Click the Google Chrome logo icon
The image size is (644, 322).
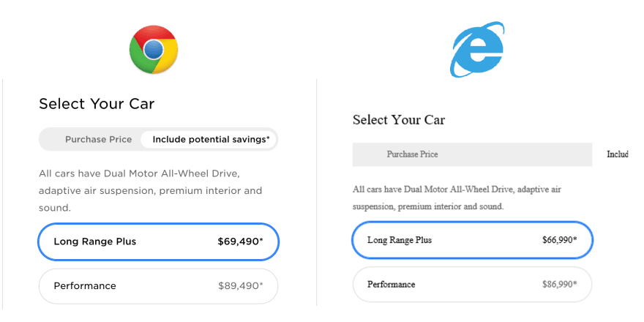tap(154, 49)
